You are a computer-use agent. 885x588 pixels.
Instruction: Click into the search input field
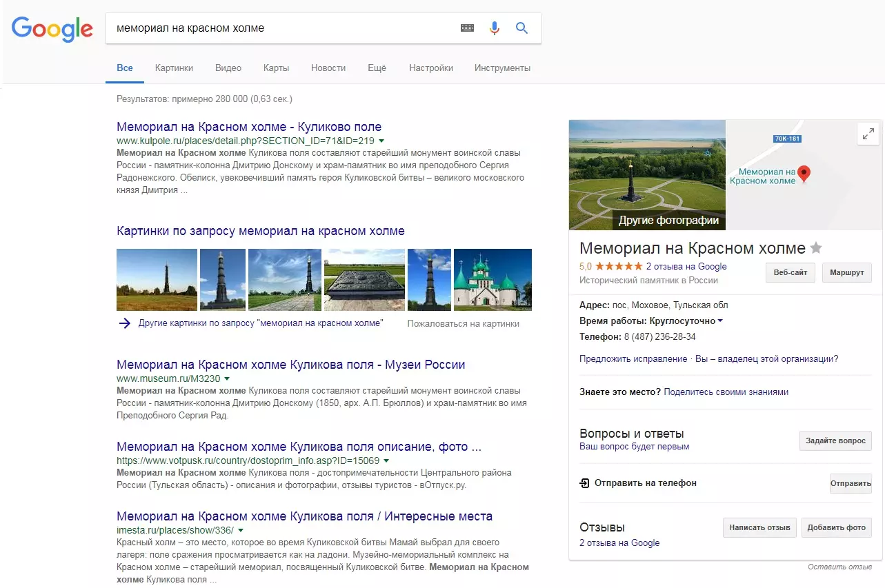(283, 28)
